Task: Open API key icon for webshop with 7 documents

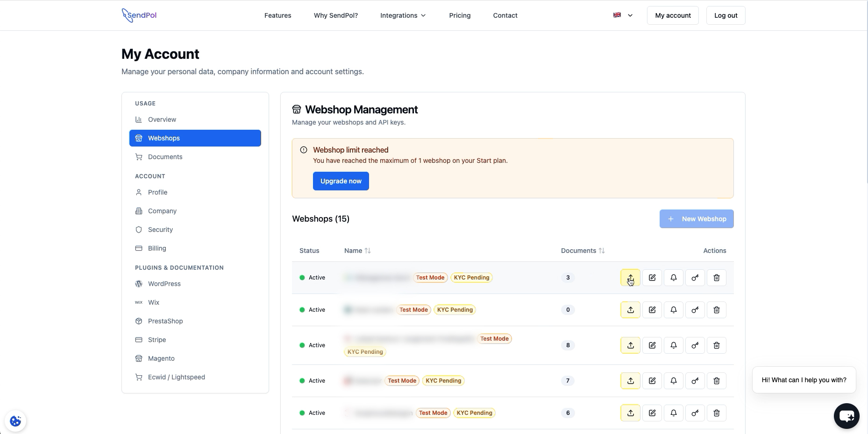Action: (x=695, y=381)
